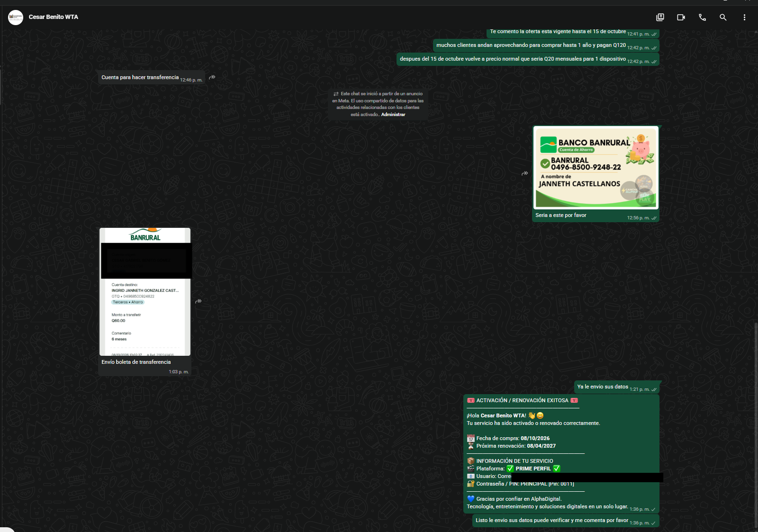This screenshot has height=532, width=758.
Task: Click Cesar Benito WTA profile avatar
Action: coord(16,17)
